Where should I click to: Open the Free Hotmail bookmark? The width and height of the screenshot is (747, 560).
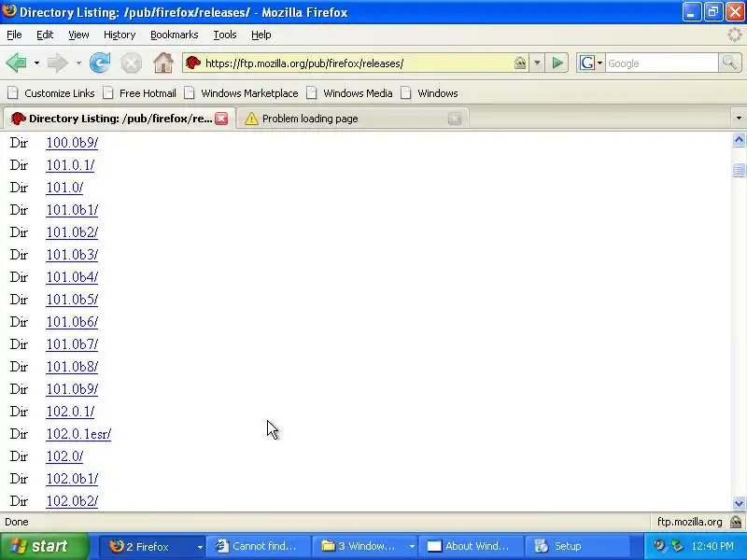point(140,93)
